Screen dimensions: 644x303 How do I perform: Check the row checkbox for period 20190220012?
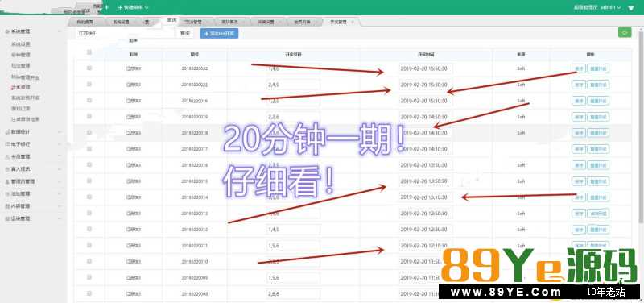coord(89,229)
